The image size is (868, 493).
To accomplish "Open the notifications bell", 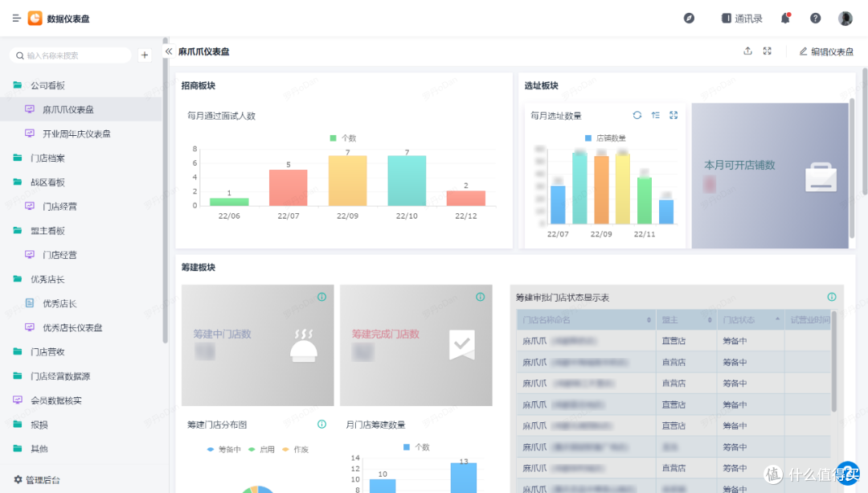I will (785, 18).
